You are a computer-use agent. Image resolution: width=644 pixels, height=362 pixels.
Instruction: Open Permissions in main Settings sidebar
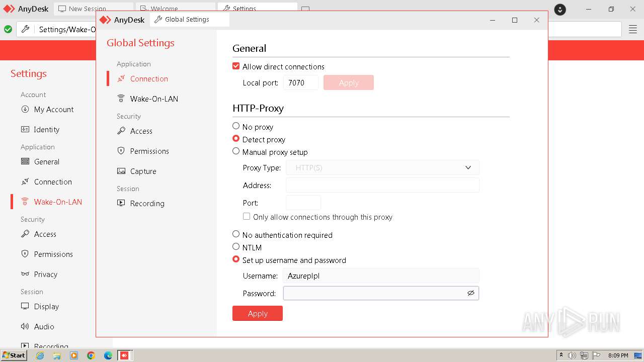[53, 254]
